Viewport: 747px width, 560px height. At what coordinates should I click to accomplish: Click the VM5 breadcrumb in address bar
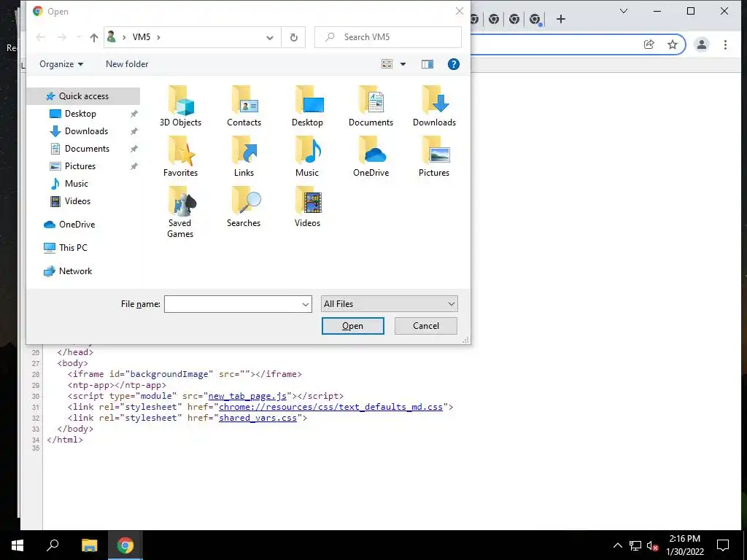[x=142, y=37]
